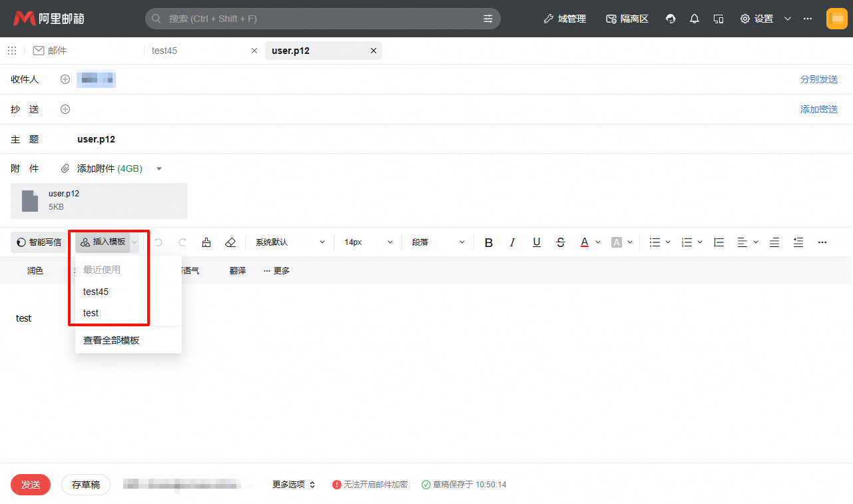Close the test45 tab
Image resolution: width=853 pixels, height=504 pixels.
point(254,51)
